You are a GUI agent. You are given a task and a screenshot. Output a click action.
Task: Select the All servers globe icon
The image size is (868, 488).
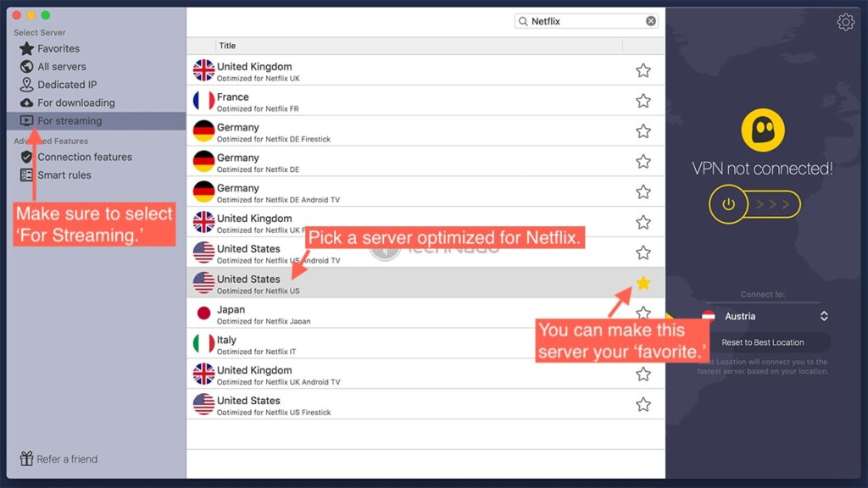click(26, 66)
